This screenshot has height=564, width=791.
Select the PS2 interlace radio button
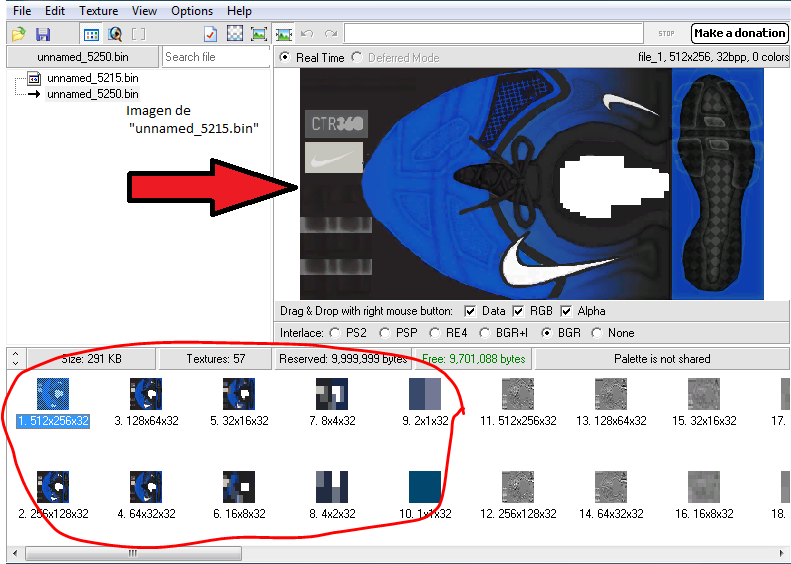click(334, 333)
